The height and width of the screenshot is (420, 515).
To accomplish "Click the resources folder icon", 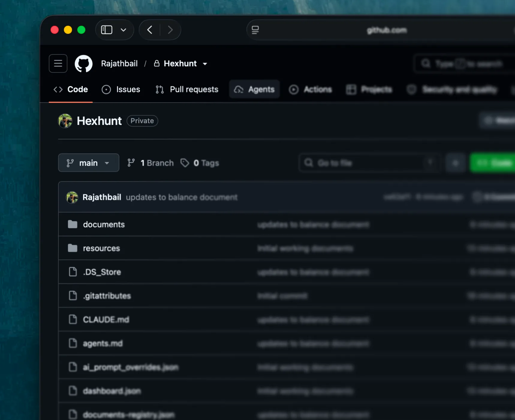I will 73,248.
